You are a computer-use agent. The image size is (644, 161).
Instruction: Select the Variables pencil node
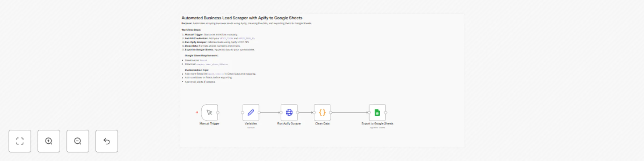251,112
